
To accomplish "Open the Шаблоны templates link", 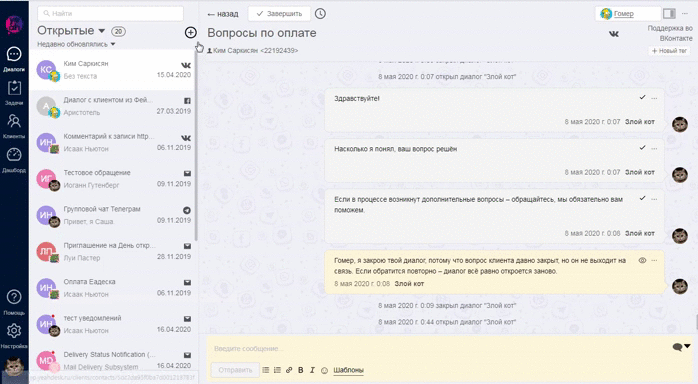I will pos(349,370).
